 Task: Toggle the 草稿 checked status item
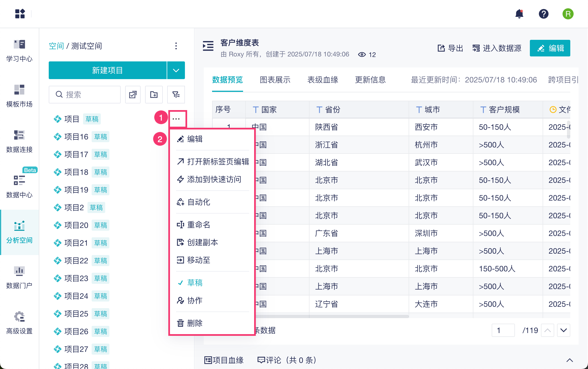pos(195,283)
